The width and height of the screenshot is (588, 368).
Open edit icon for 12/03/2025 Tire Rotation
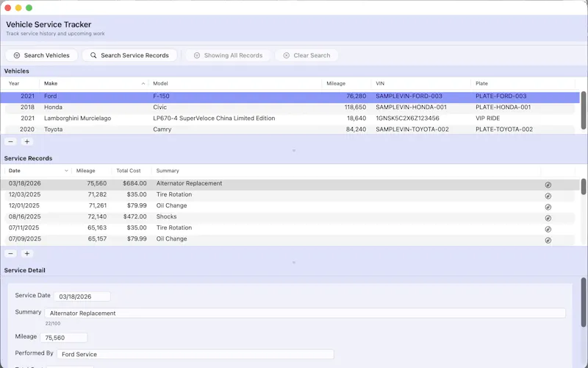[548, 196]
